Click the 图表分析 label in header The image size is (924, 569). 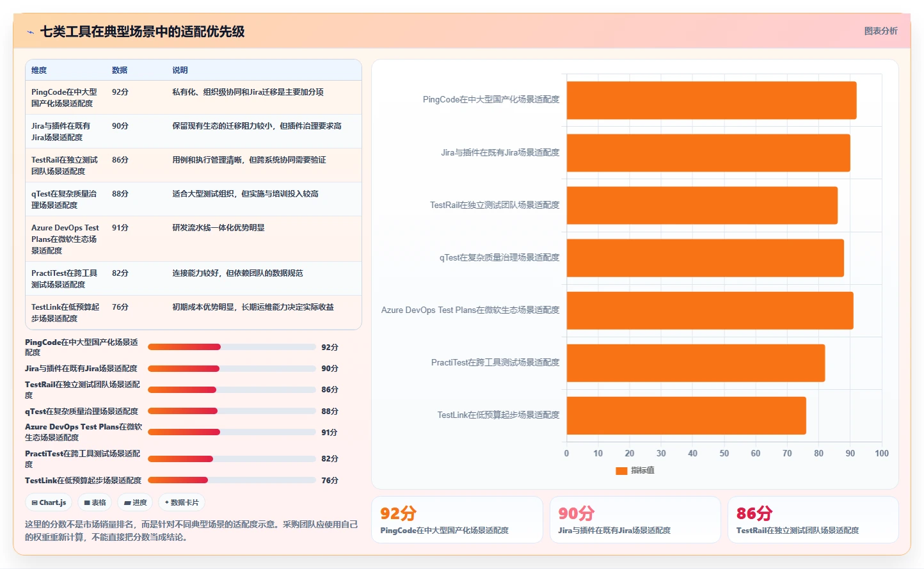[x=880, y=31]
